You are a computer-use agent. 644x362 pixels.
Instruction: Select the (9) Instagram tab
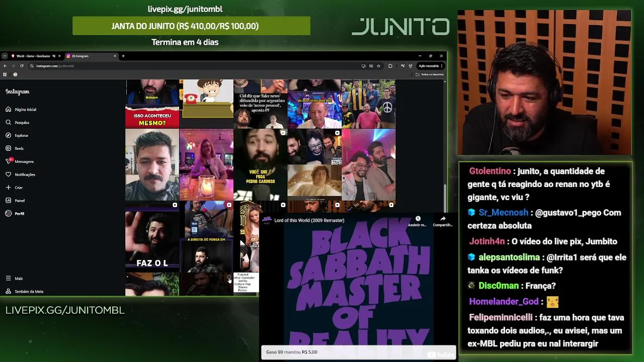[x=91, y=56]
